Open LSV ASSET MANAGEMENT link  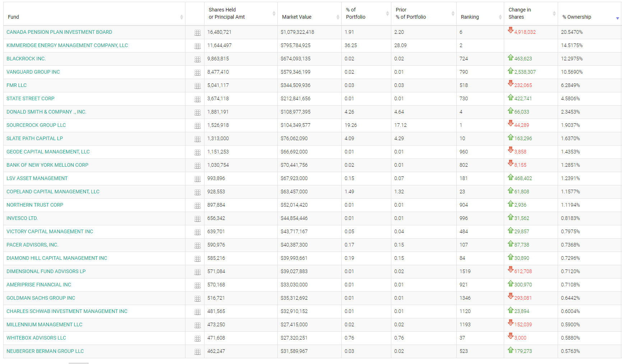(x=37, y=178)
